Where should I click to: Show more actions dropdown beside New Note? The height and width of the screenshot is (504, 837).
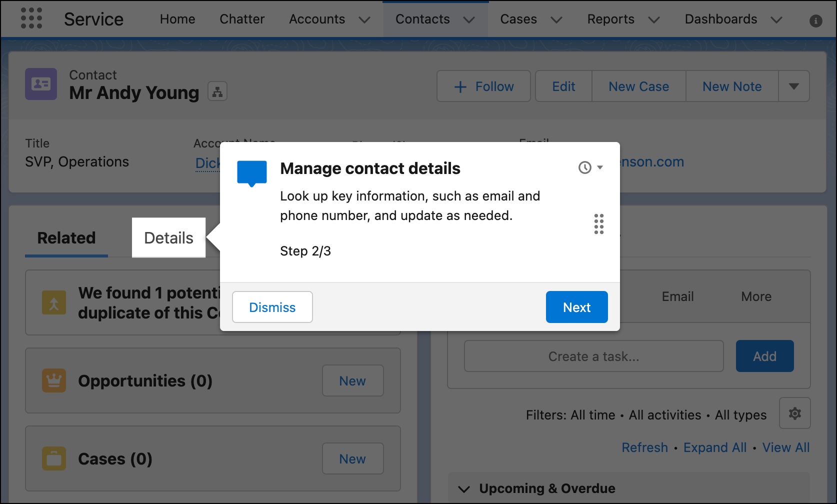coord(793,86)
